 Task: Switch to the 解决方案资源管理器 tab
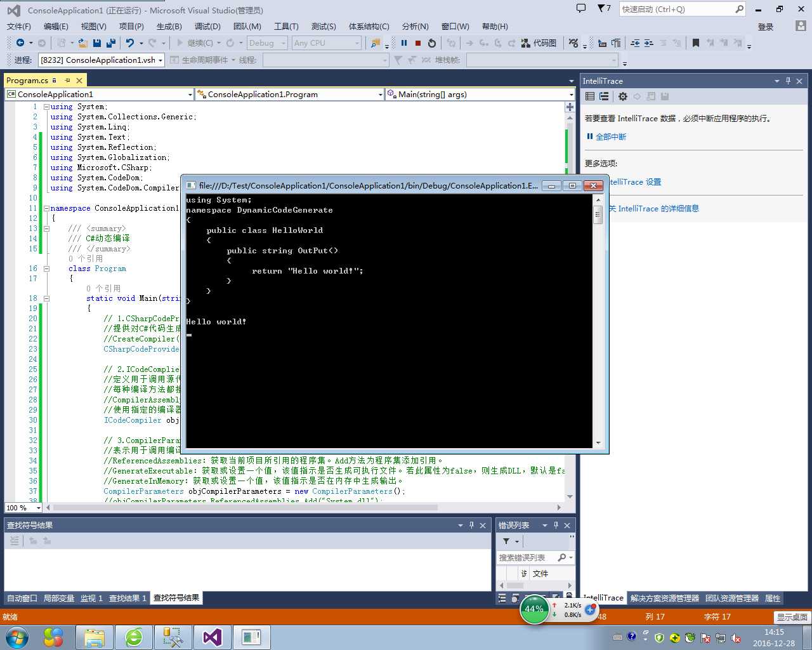tap(664, 598)
